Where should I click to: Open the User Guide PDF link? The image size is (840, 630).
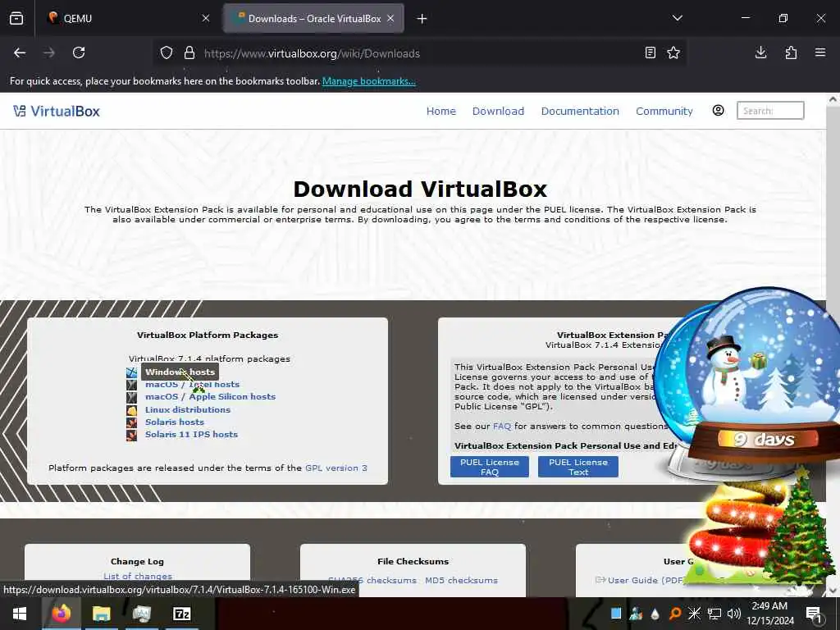click(645, 580)
